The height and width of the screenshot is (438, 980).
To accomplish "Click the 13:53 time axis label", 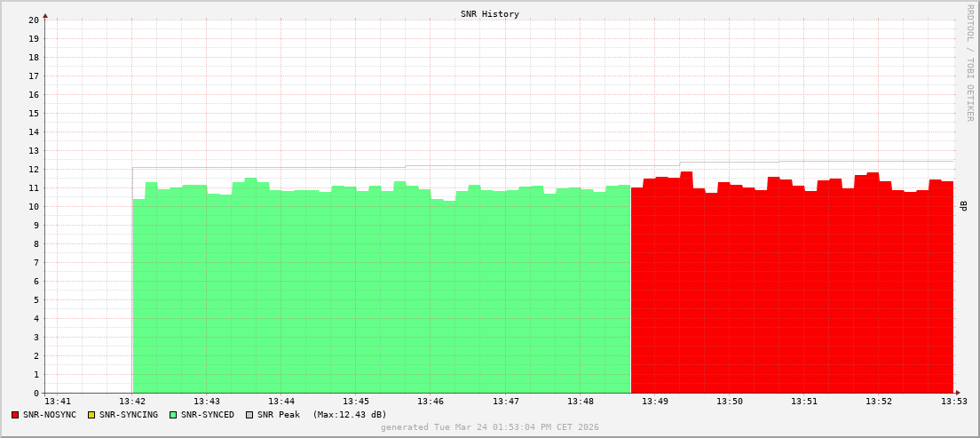I will pyautogui.click(x=953, y=402).
